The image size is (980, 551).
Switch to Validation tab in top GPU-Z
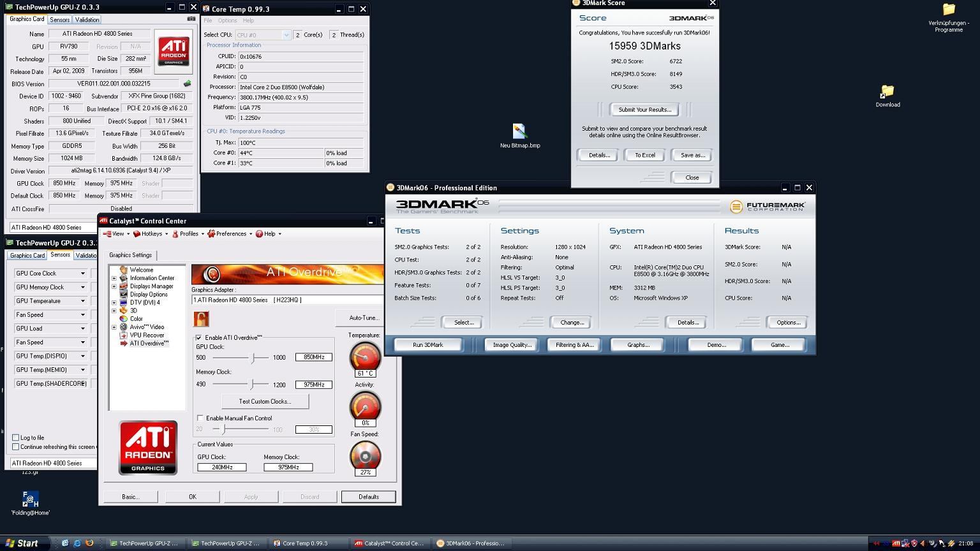pos(87,20)
